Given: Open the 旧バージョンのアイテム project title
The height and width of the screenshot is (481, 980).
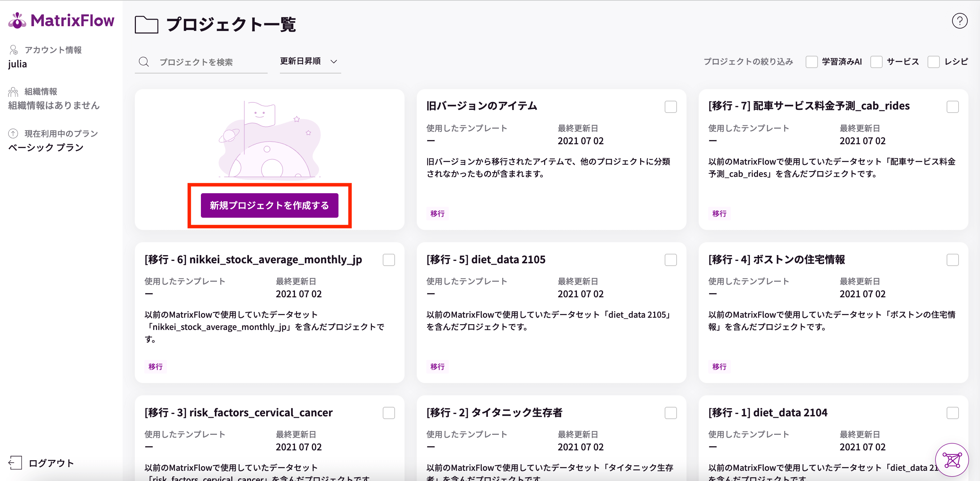Looking at the screenshot, I should [481, 106].
